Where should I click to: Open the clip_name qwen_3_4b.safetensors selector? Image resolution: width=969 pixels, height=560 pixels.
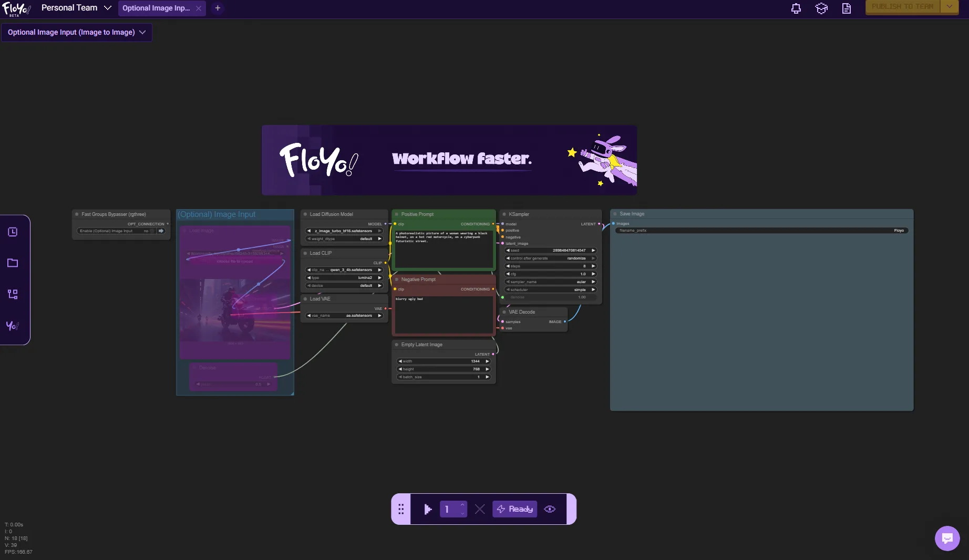point(344,270)
